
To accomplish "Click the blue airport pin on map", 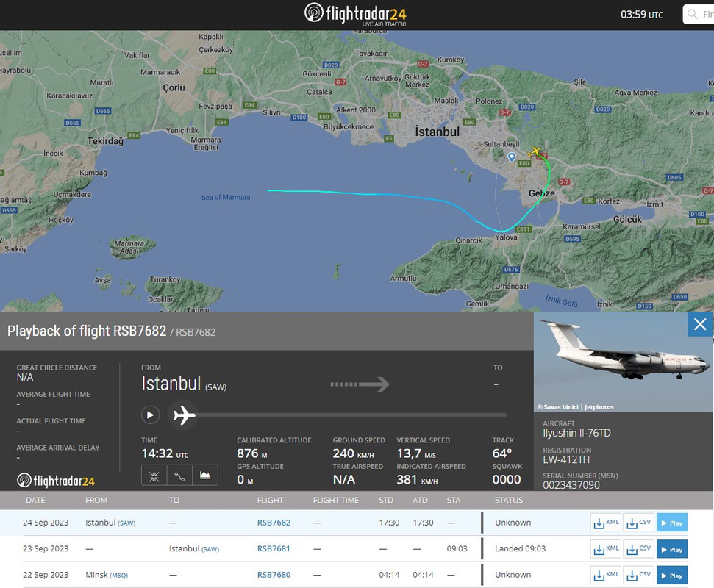I will (x=512, y=157).
